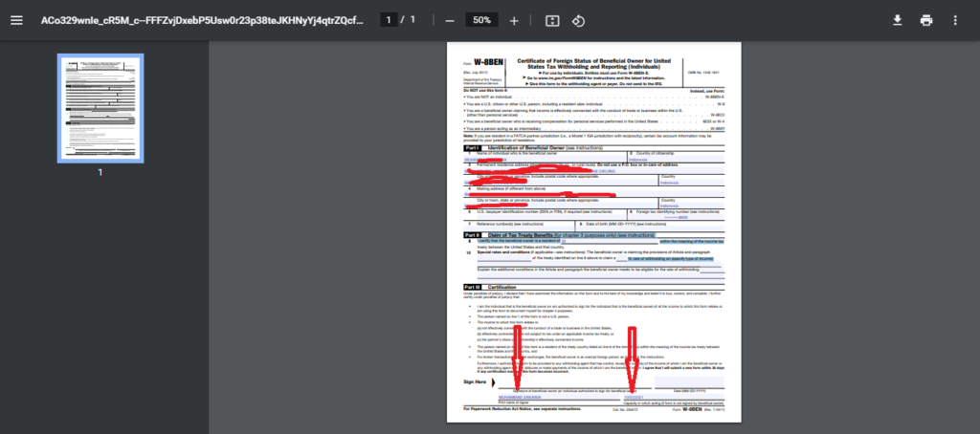Click the signature Date (MM-DD-YYYY) field

coord(689,381)
